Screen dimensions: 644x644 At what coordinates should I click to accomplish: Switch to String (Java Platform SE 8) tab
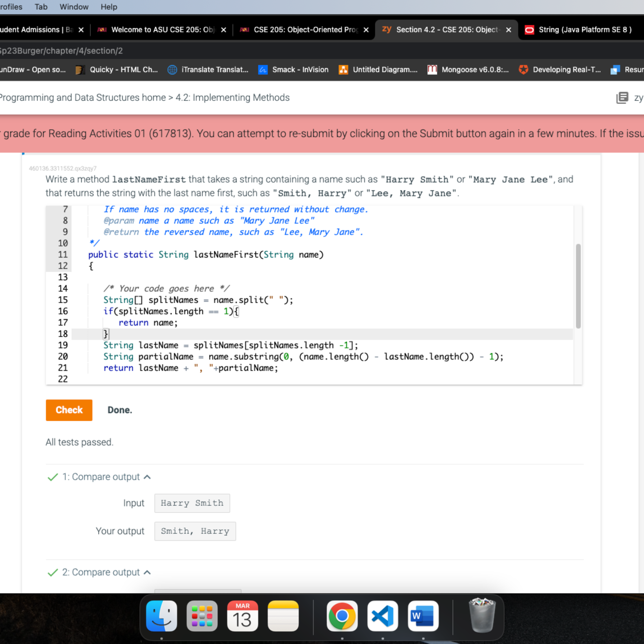coord(585,30)
